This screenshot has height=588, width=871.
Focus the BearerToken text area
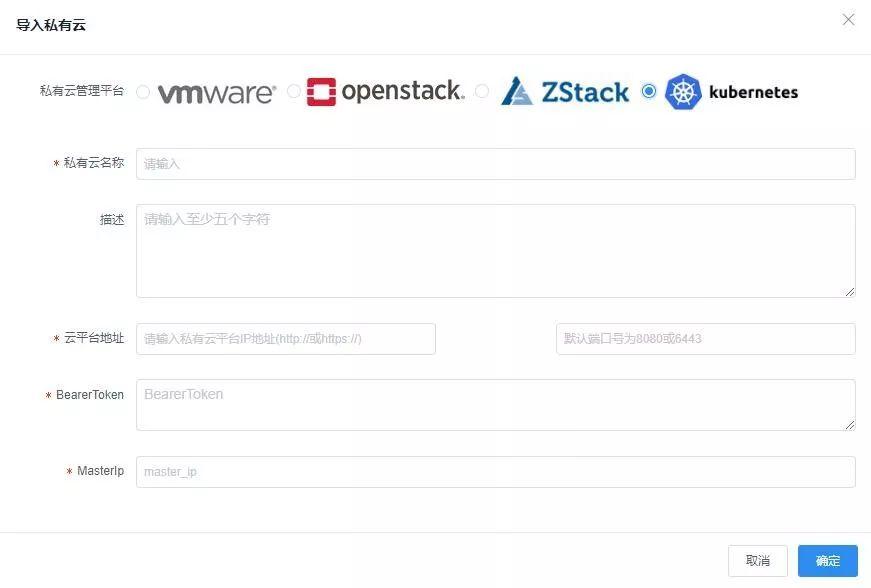pyautogui.click(x=495, y=404)
